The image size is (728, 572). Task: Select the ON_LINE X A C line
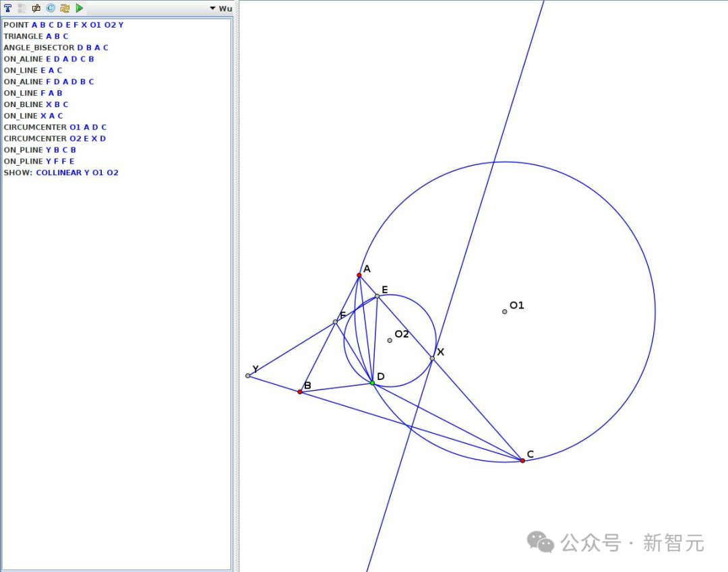coord(34,115)
